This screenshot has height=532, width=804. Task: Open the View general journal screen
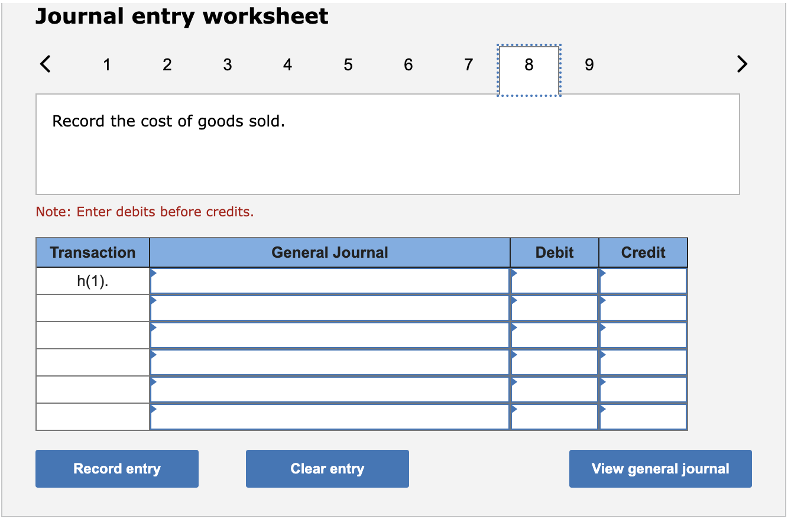[x=660, y=468]
